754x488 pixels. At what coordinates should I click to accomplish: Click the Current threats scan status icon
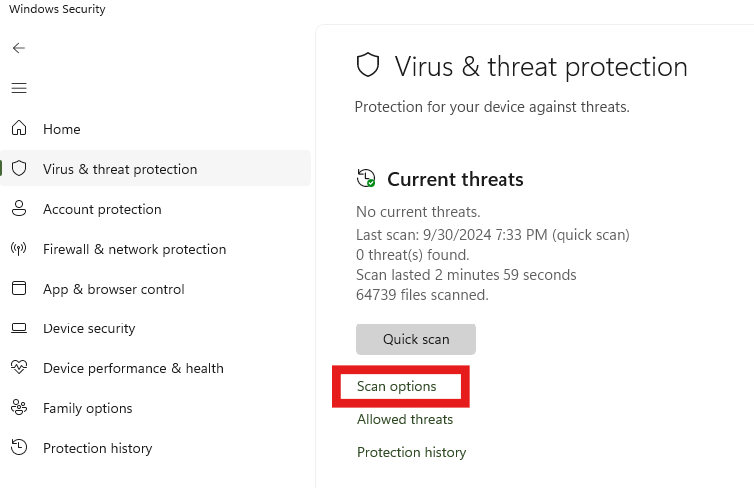pos(366,178)
